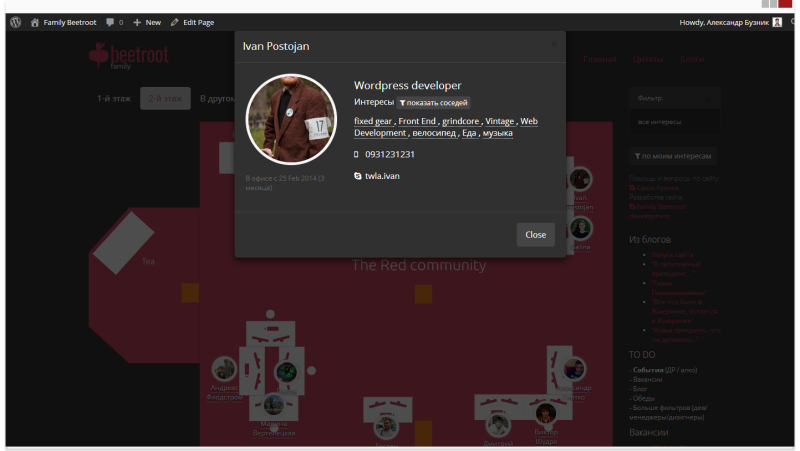Open the Запуск сайта blog post
This screenshot has height=451, width=800.
point(672,255)
